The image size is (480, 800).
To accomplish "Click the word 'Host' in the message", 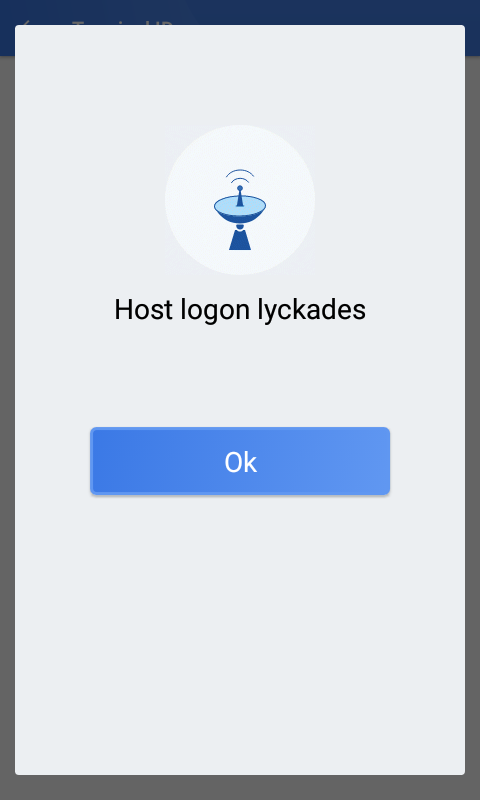I will (x=143, y=309).
